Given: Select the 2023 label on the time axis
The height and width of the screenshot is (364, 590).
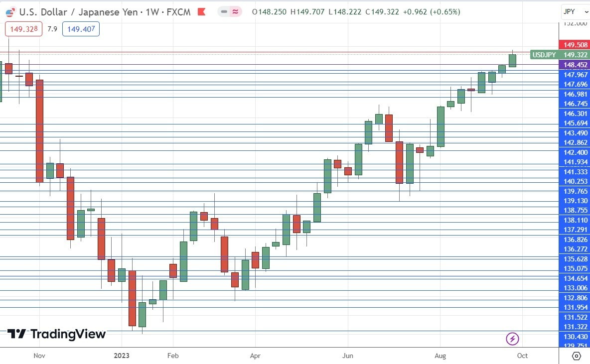Looking at the screenshot, I should 123,356.
